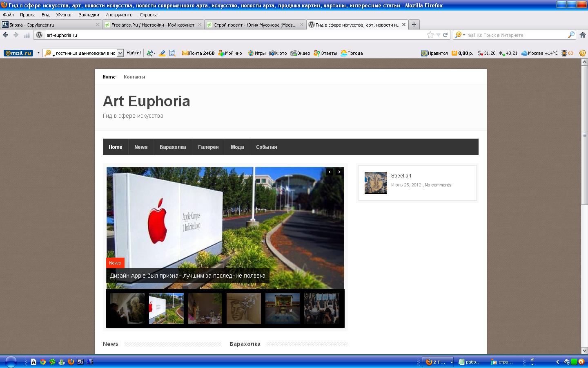The width and height of the screenshot is (588, 368).
Task: Open the Справка menu
Action: (149, 15)
